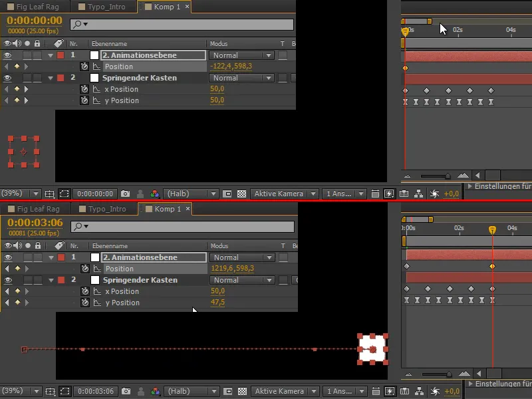The height and width of the screenshot is (399, 532).
Task: Click Position value -122,4,598,3
Action: (231, 66)
